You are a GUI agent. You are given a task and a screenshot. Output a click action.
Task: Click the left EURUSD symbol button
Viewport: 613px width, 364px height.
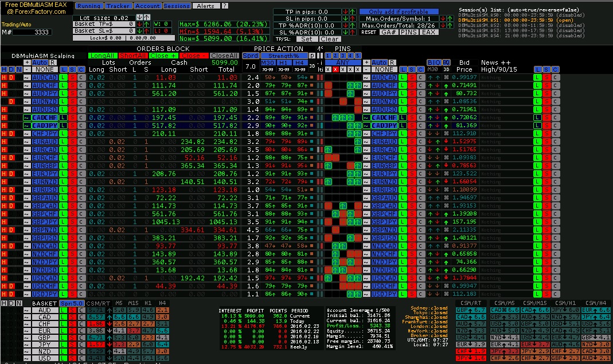[x=45, y=190]
